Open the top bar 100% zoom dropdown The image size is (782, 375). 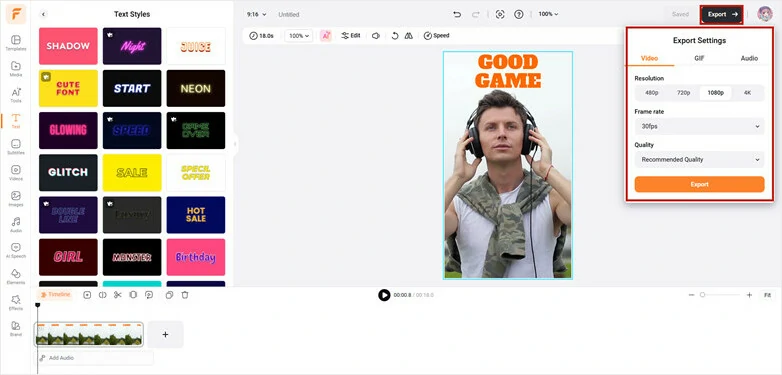pyautogui.click(x=548, y=14)
